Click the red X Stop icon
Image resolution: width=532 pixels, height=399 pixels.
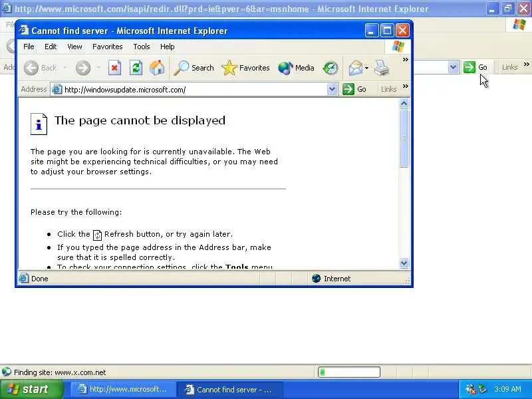114,68
